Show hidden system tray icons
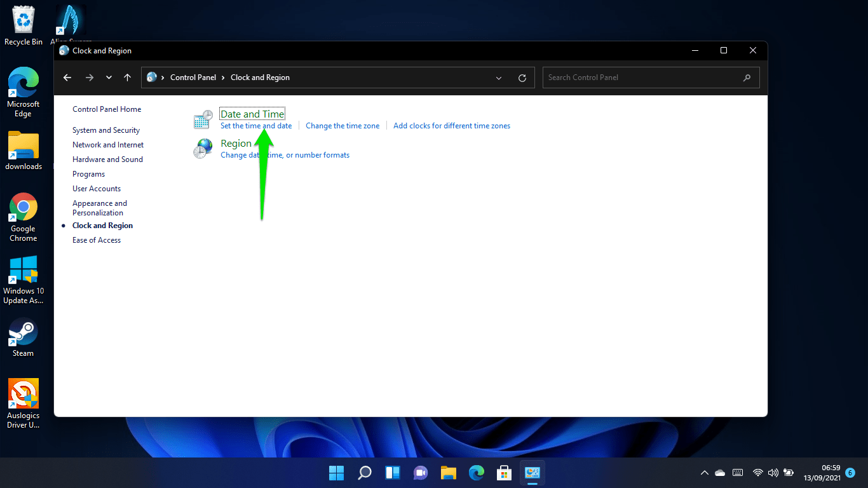This screenshot has height=488, width=868. click(x=704, y=473)
